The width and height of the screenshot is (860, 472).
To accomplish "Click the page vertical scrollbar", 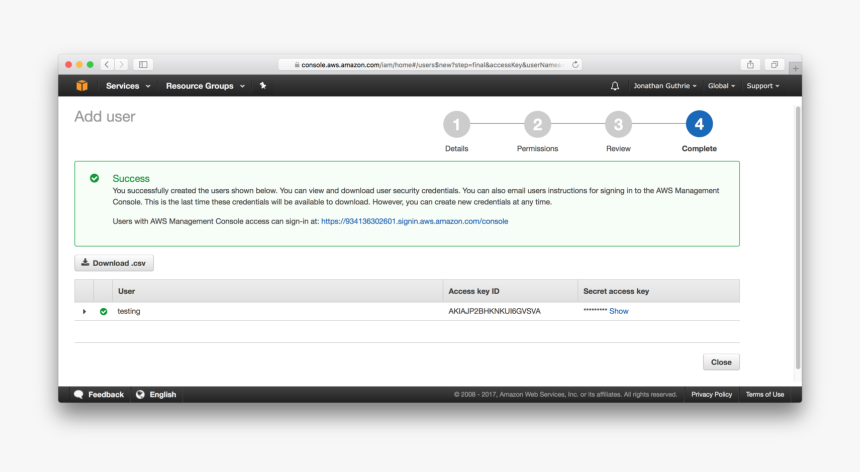I will 798,238.
